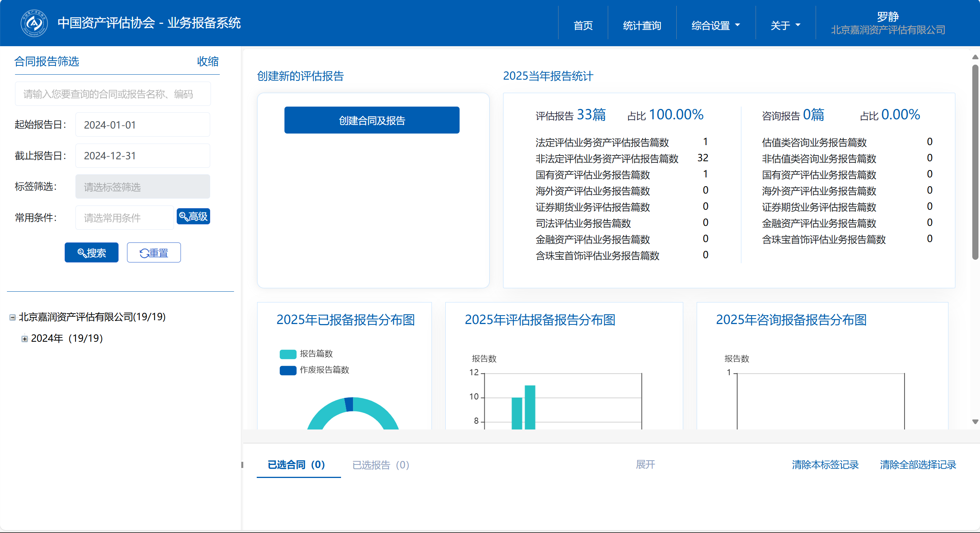Switch to the 已选报告 tab
980x533 pixels.
380,465
